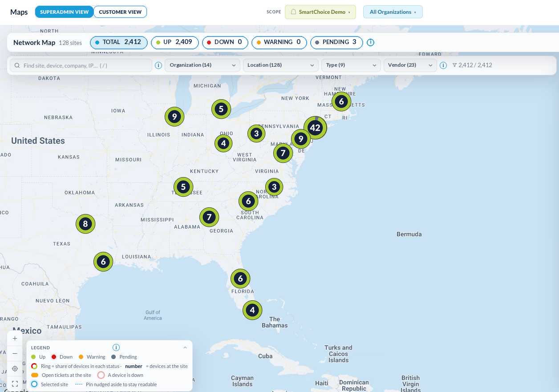The image size is (559, 392).
Task: Click the bell icon in SmartChoice Demo scope
Action: 293,12
